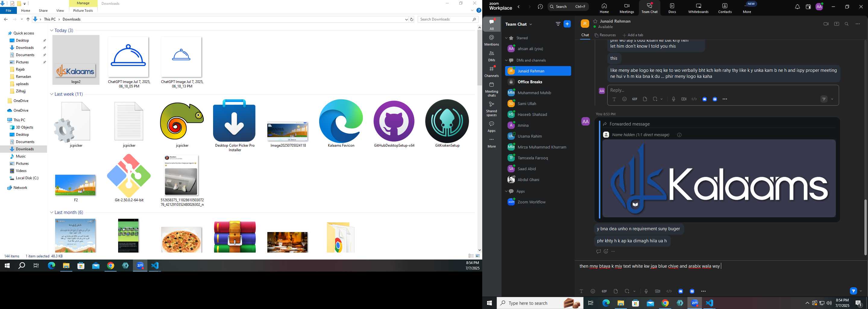The height and width of the screenshot is (309, 868).
Task: Click Add a tab in chat
Action: (x=633, y=35)
